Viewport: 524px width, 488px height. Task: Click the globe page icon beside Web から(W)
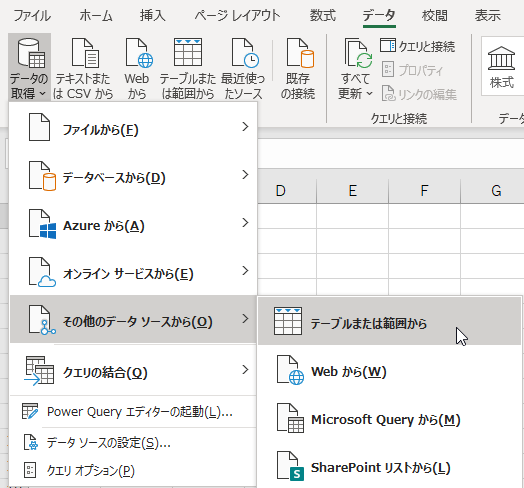[x=290, y=370]
